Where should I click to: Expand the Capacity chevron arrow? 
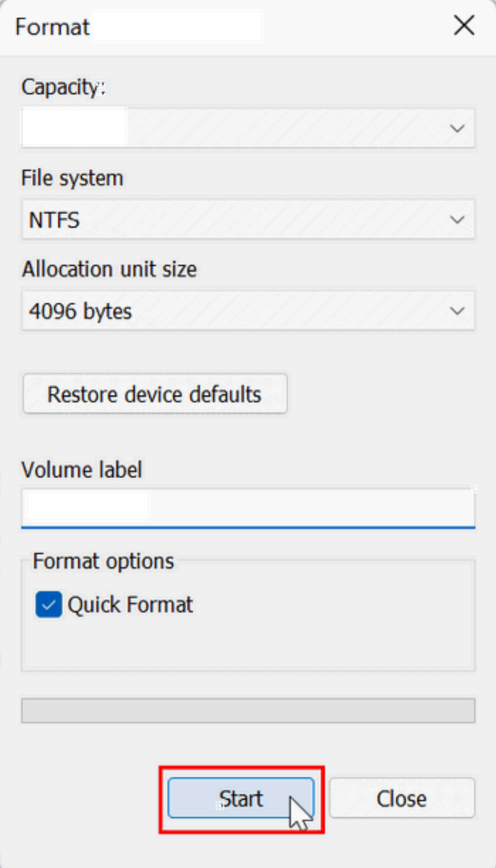coord(458,128)
